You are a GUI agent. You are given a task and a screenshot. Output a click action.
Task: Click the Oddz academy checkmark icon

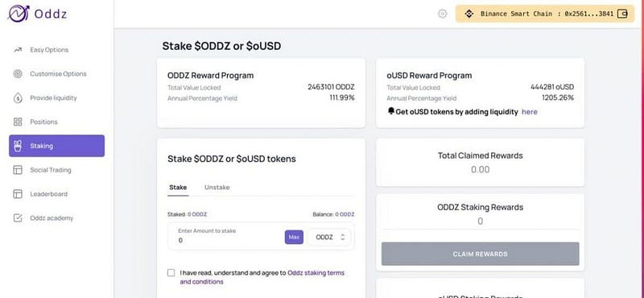(18, 217)
